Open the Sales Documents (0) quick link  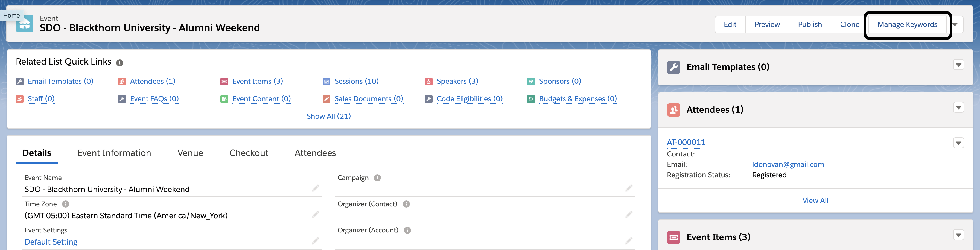pyautogui.click(x=369, y=99)
